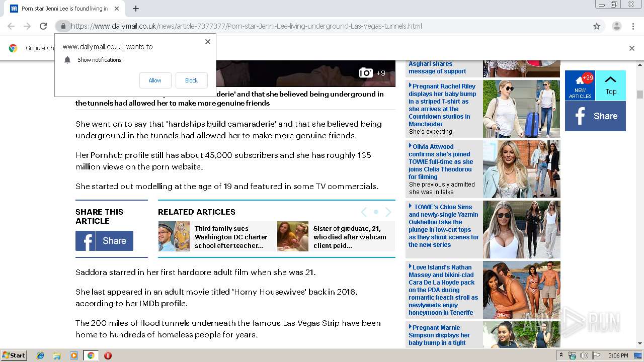Viewport: 644px width, 362px height.
Task: Open Asghari shares message of support link
Action: (x=437, y=67)
